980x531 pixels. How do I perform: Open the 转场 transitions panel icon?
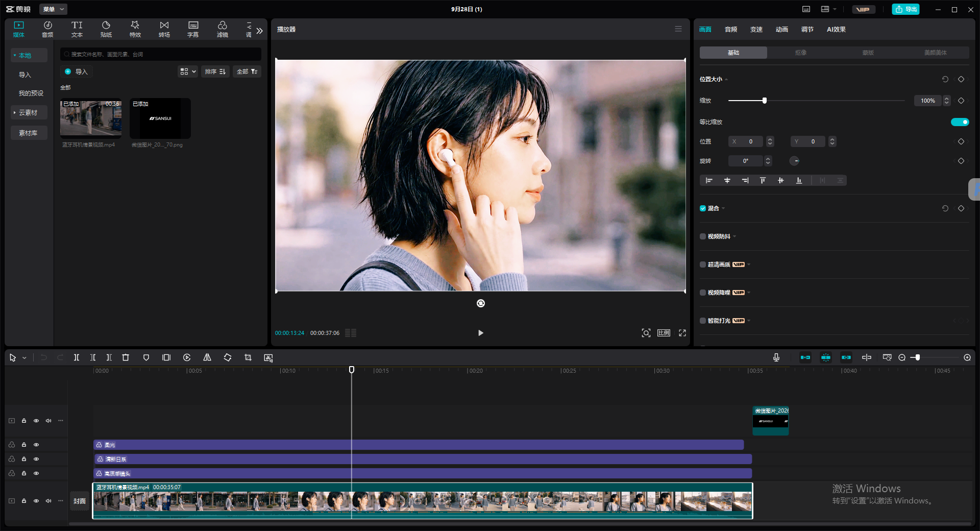click(164, 29)
